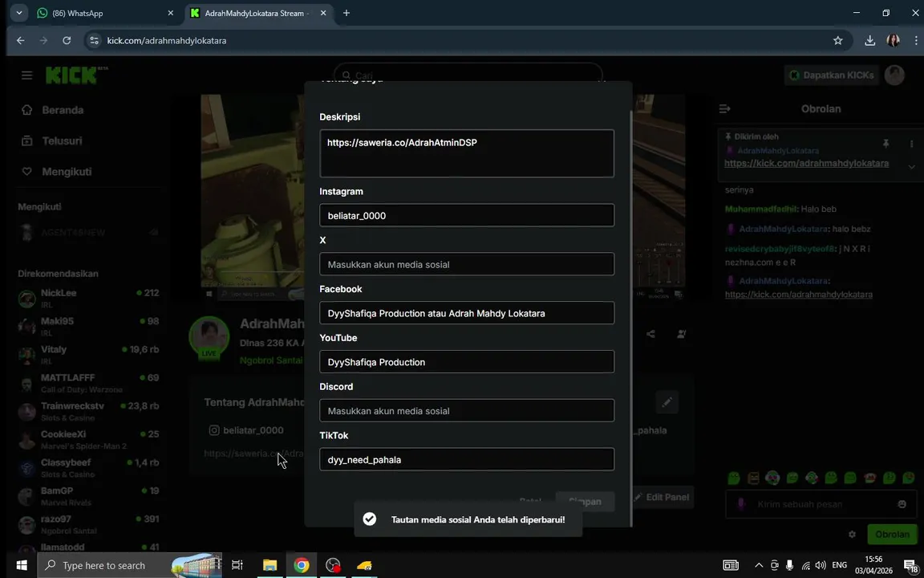
Task: Click the Chrome taskbar icon
Action: [302, 566]
